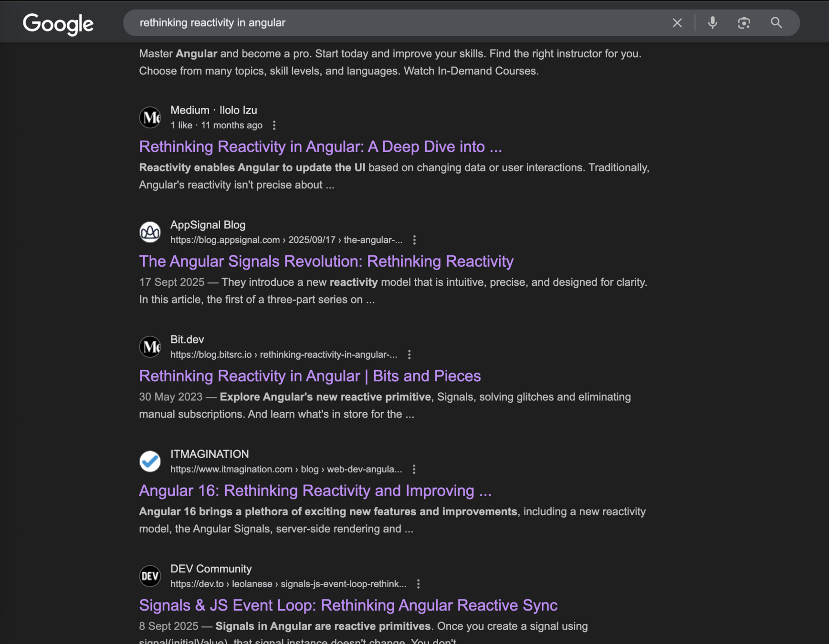Click '1 like · 11 months ago' text
Viewport: 829px width, 644px height.
[216, 125]
